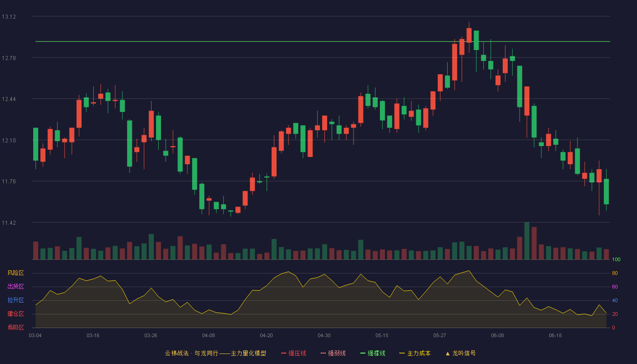
Task: Click the 风险区 zone label
Action: click(15, 273)
